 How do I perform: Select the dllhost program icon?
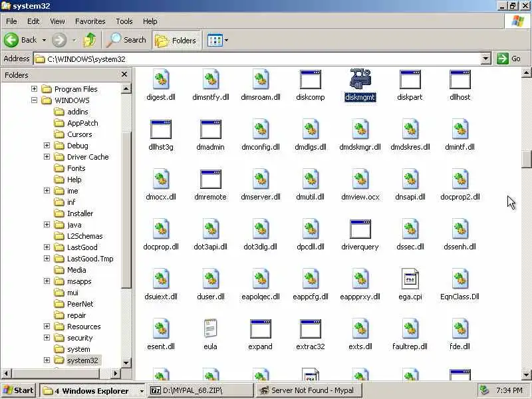pyautogui.click(x=460, y=79)
